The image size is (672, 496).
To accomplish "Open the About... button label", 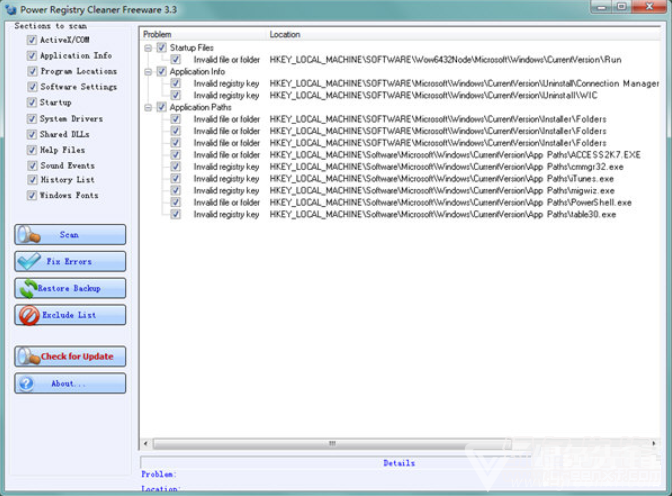I will [68, 384].
